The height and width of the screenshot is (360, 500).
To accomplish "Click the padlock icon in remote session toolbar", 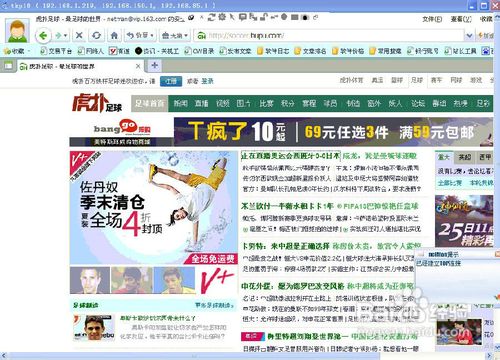I will click(264, 17).
